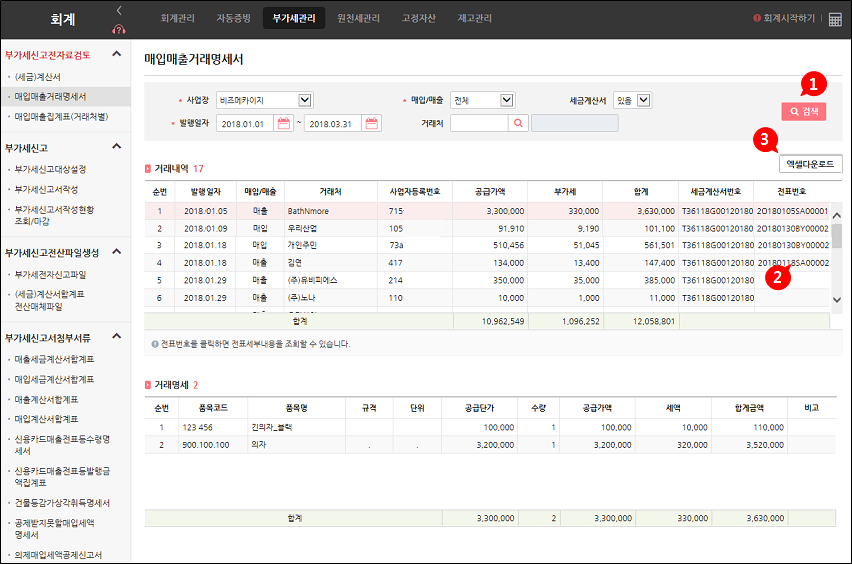Select the 김연 transaction row
852x564 pixels.
pyautogui.click(x=487, y=263)
